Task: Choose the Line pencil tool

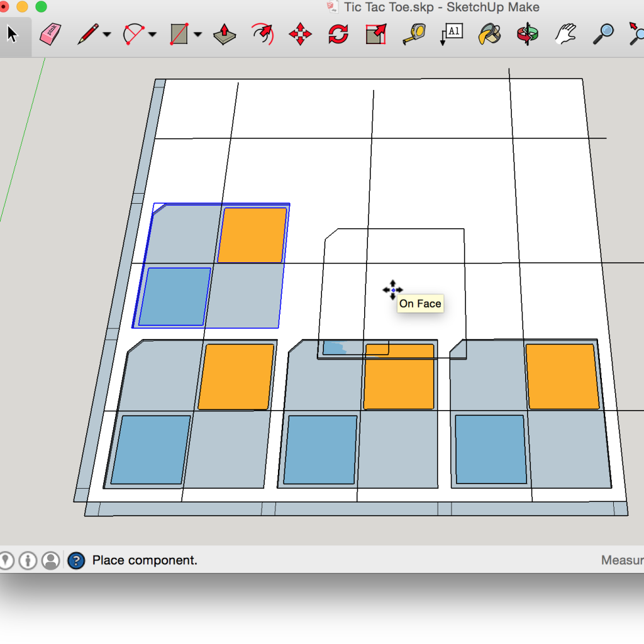Action: 88,34
